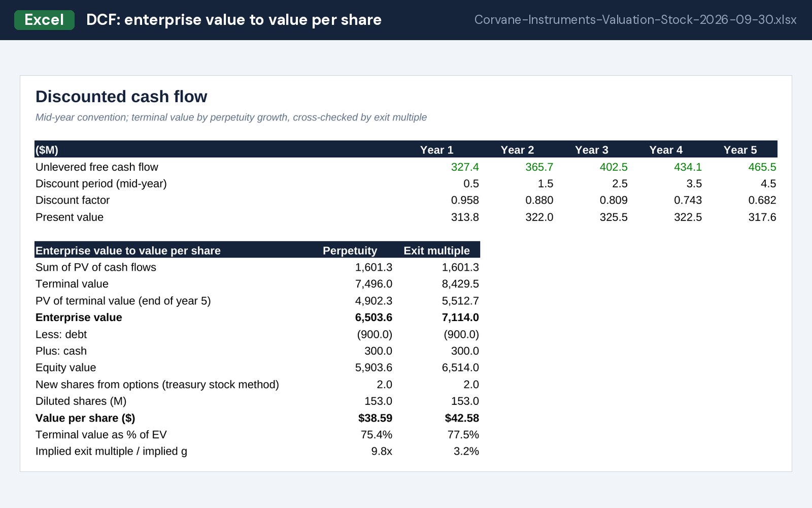The width and height of the screenshot is (812, 508).
Task: Click the Exit multiple column header
Action: pos(436,250)
